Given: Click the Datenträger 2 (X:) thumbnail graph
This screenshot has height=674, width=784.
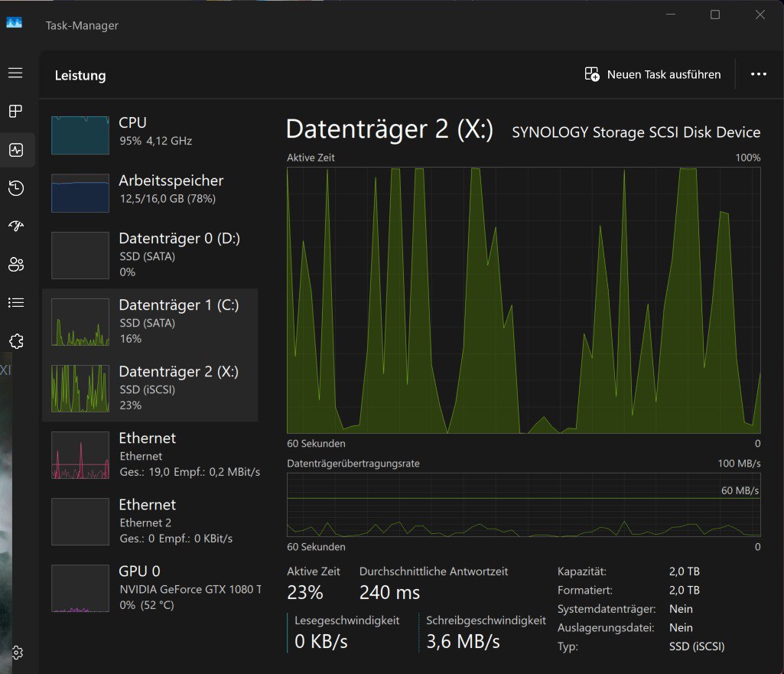Looking at the screenshot, I should (80, 389).
